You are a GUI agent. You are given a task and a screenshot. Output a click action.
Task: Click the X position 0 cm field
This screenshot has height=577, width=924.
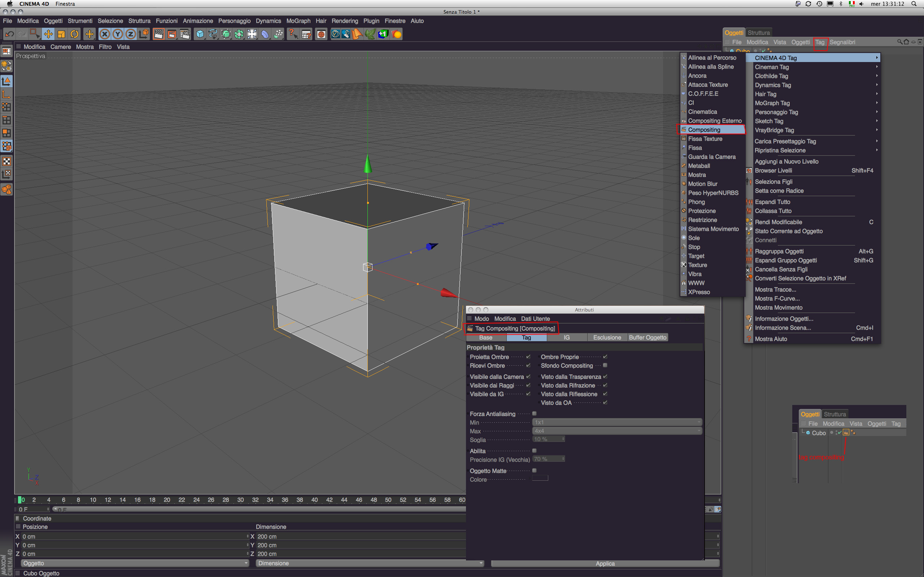134,537
